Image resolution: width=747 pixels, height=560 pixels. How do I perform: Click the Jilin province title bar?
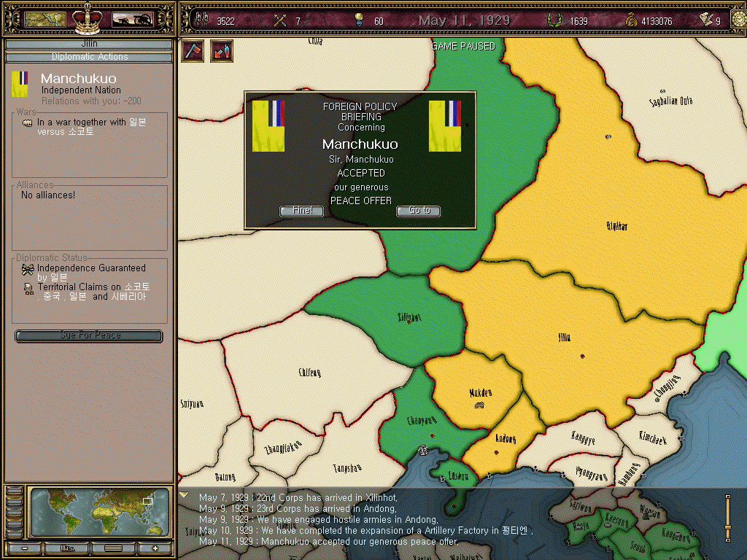pos(89,44)
